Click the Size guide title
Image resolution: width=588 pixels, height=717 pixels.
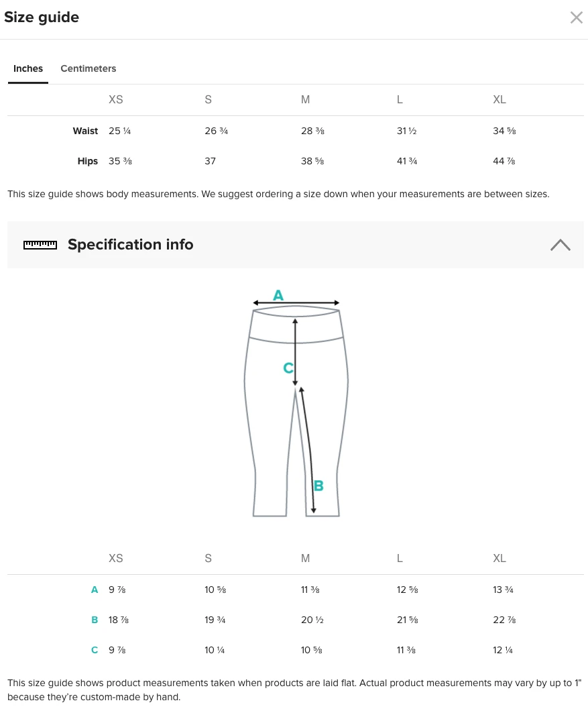click(x=42, y=17)
